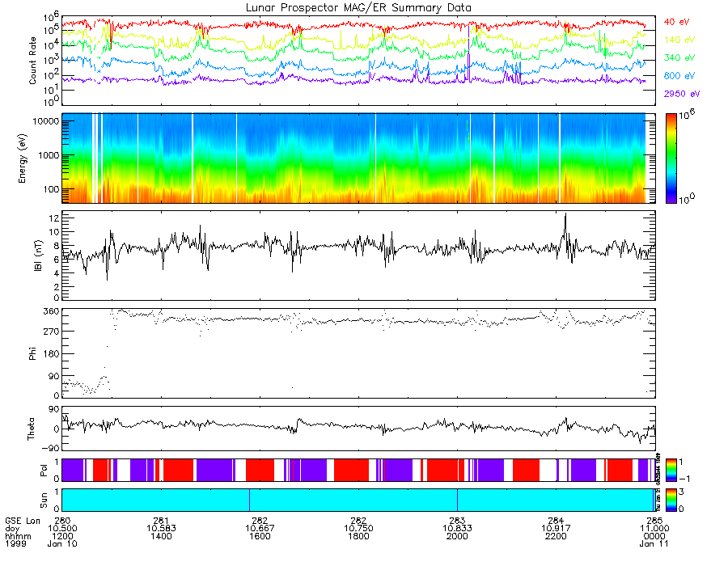Click the '10.750' day-of-year value
The height and width of the screenshot is (566, 728).
358,529
